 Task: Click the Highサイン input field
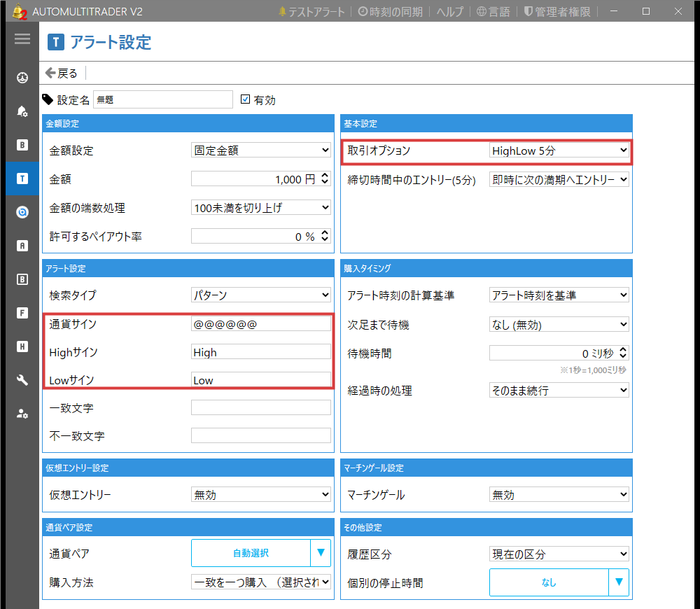[x=260, y=352]
